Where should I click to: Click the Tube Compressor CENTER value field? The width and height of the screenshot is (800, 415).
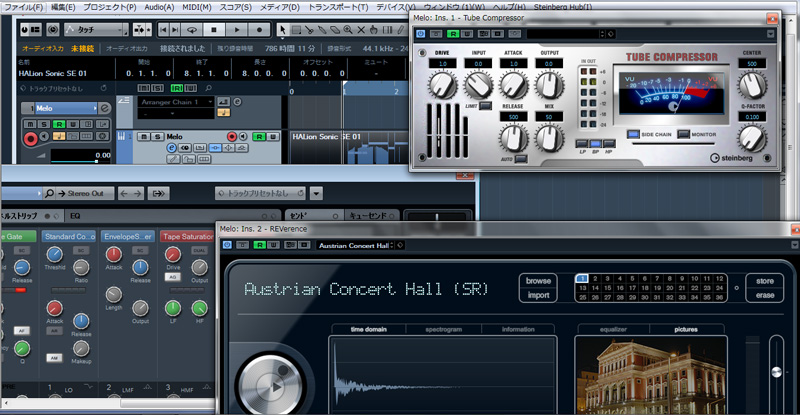pos(752,64)
